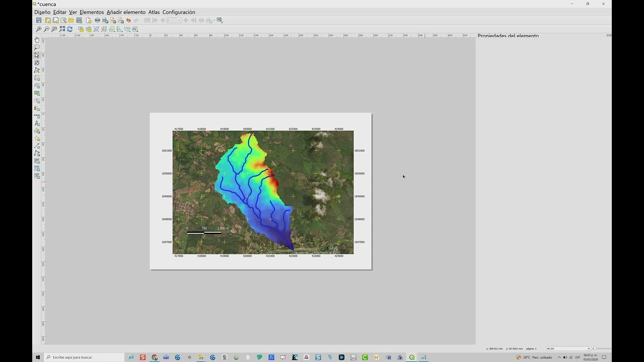Choose the Add Scale Bar tool

[x=37, y=116]
